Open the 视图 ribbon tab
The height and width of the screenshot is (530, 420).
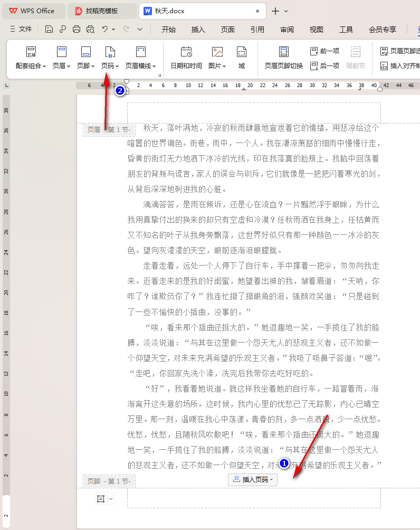point(316,30)
